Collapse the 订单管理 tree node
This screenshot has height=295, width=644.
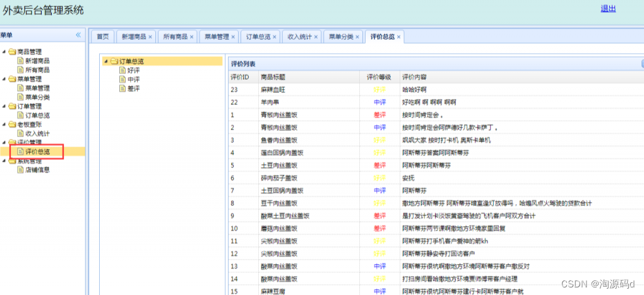tap(4, 106)
